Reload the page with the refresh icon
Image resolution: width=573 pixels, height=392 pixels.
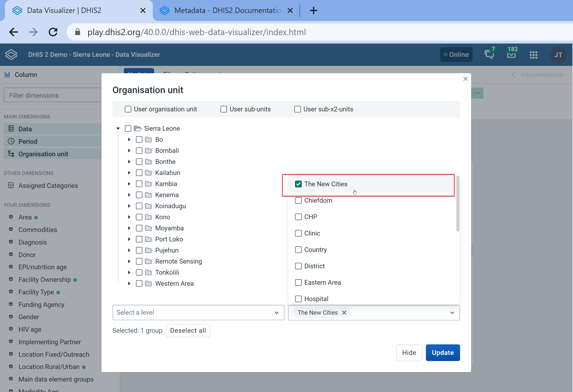coord(53,32)
